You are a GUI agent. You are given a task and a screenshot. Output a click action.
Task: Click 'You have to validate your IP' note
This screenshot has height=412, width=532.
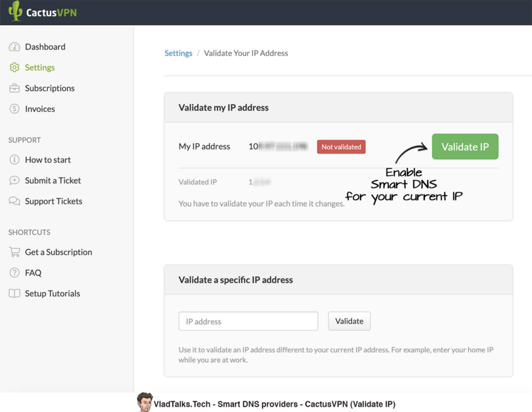pos(261,204)
